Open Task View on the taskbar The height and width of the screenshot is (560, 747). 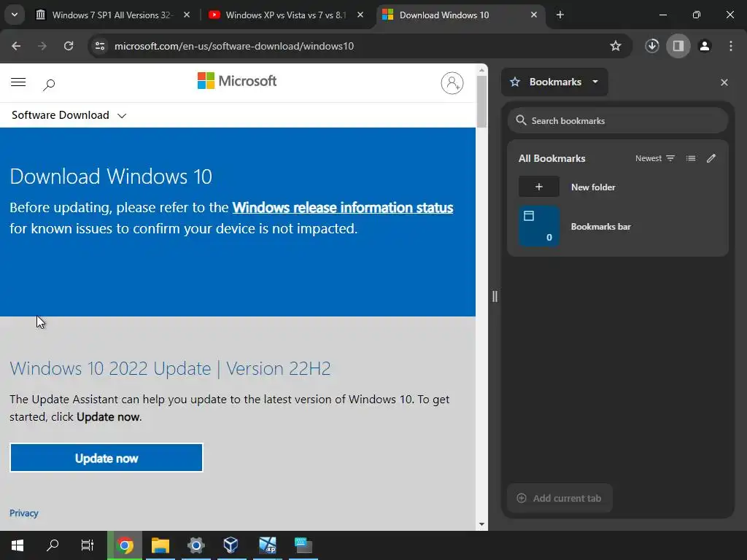pyautogui.click(x=88, y=545)
